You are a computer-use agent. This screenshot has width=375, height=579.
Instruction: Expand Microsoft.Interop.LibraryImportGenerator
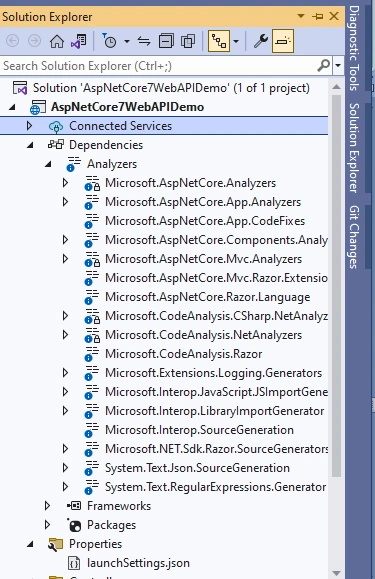(x=66, y=411)
